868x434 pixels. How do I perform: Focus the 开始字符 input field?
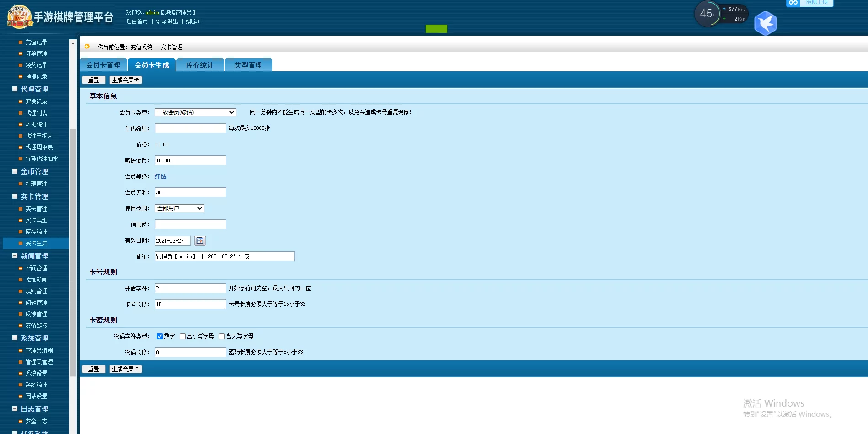[191, 288]
